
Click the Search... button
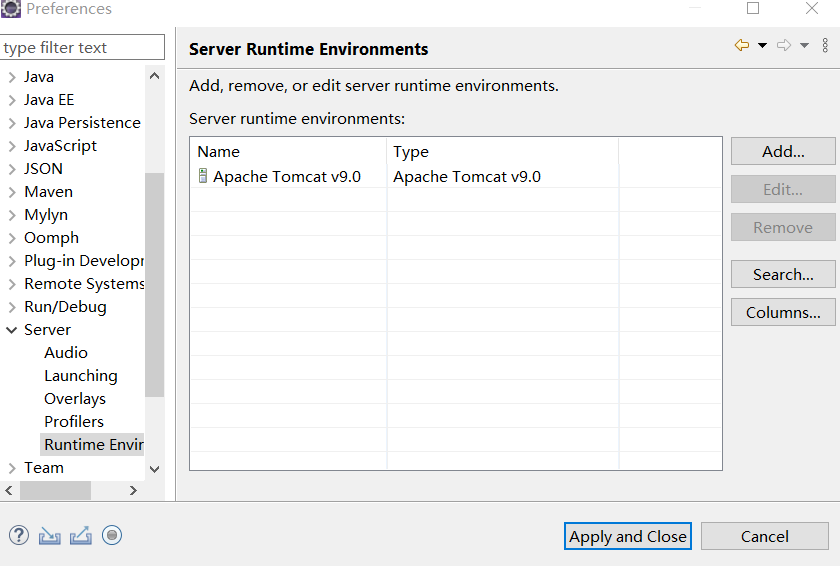[x=783, y=274]
